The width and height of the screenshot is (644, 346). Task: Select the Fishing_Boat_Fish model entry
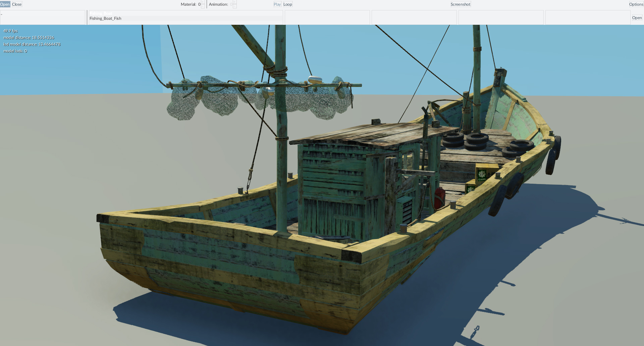tap(185, 18)
